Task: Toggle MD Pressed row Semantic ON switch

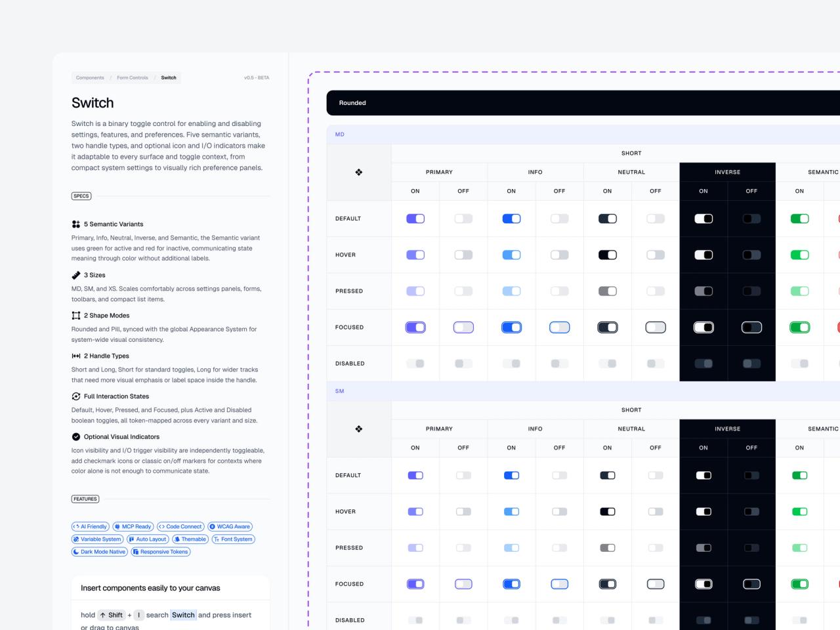Action: coord(799,291)
